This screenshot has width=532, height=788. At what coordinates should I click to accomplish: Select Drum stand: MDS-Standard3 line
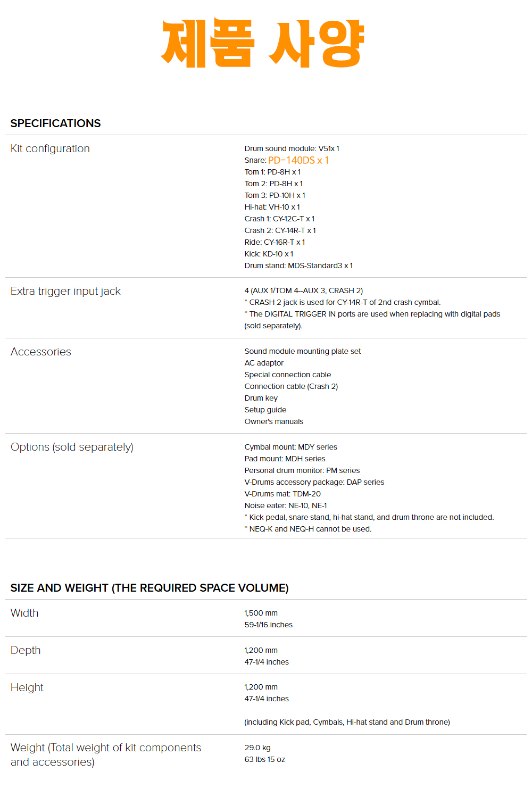(x=298, y=266)
